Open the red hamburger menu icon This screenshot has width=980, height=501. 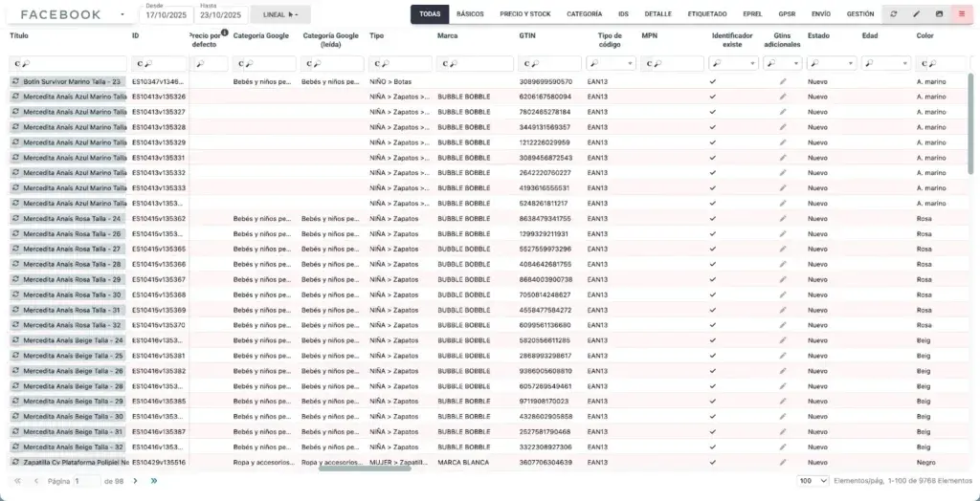(961, 13)
